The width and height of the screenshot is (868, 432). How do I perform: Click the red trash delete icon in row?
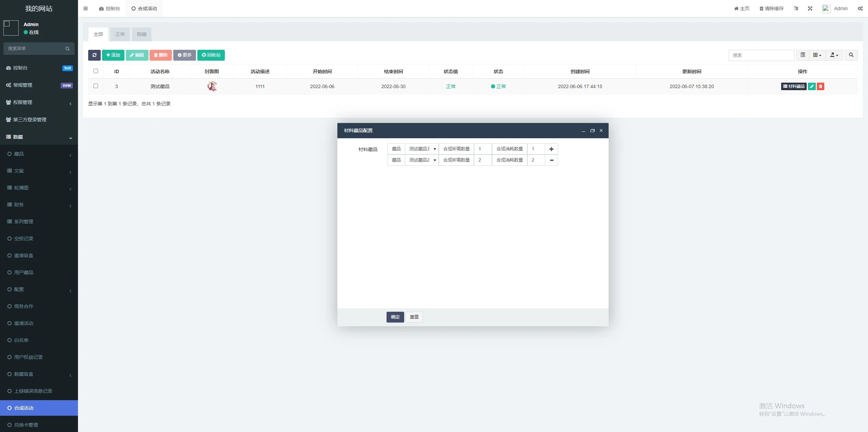point(821,86)
